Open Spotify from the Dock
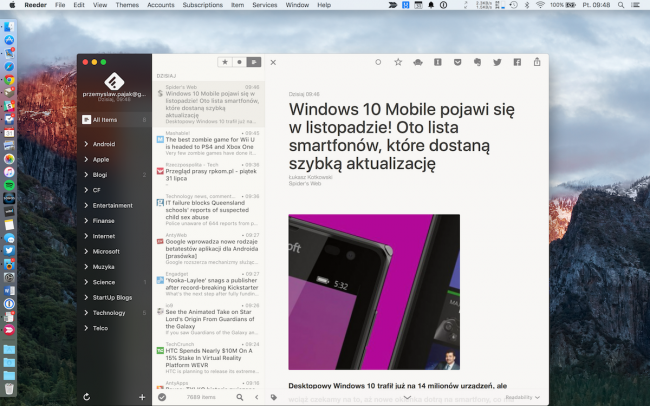650x406 pixels. (x=9, y=185)
